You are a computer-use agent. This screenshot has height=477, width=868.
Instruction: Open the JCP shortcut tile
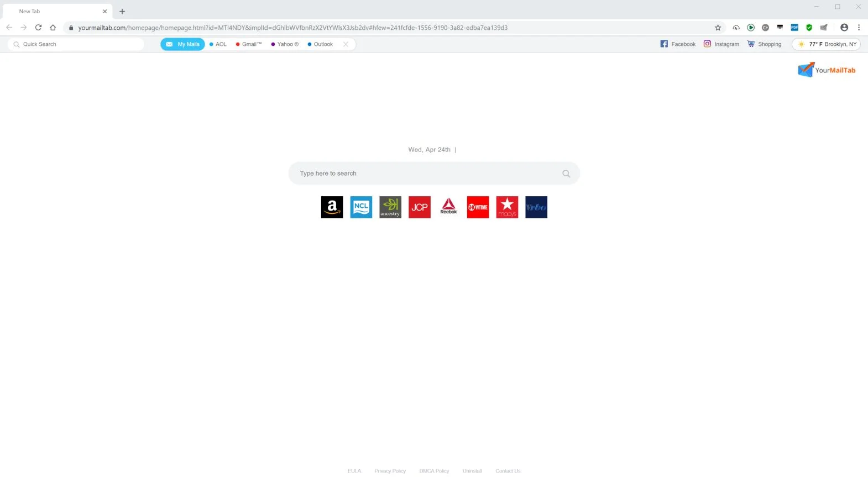420,207
